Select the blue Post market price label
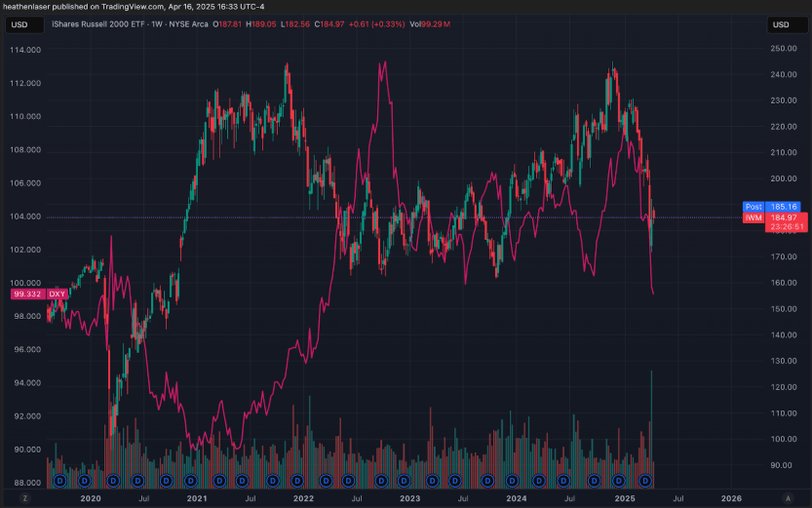 pos(754,207)
